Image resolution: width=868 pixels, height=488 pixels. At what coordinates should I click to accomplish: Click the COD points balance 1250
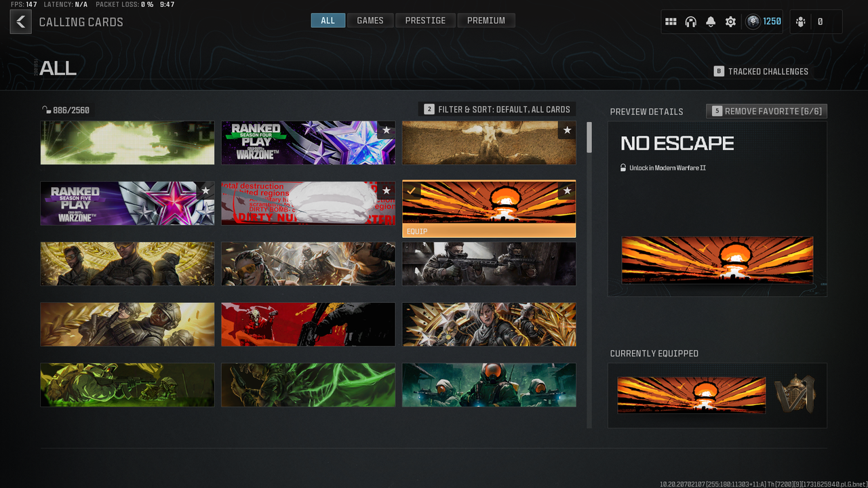(764, 22)
